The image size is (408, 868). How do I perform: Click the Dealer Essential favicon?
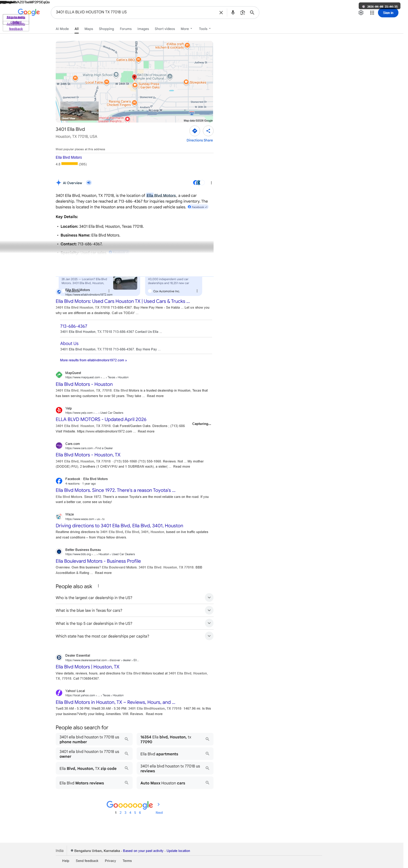click(59, 658)
